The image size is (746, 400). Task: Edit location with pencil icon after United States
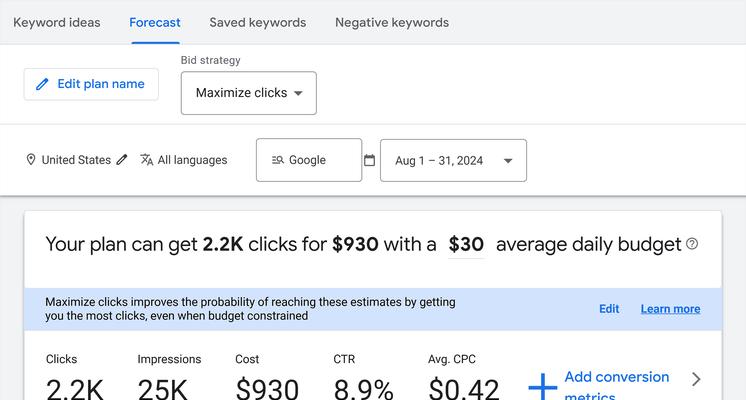122,160
